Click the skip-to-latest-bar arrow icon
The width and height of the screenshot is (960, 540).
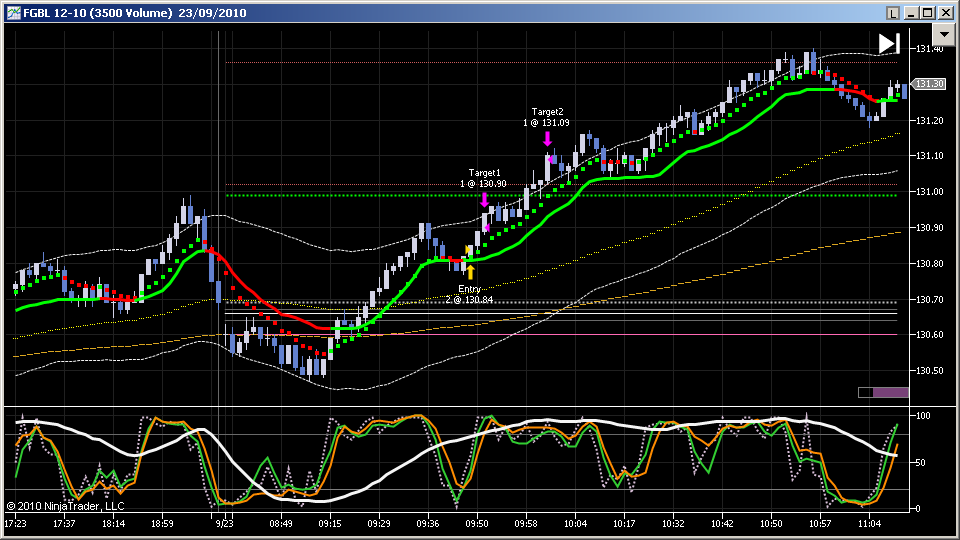pyautogui.click(x=889, y=43)
